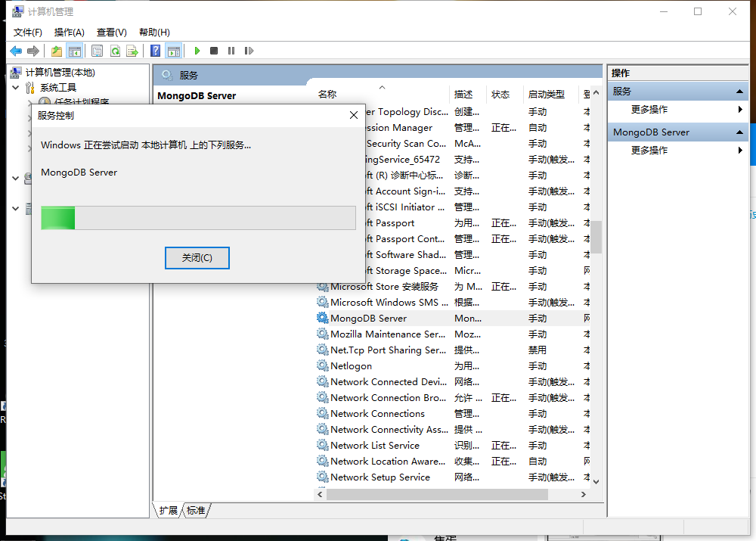
Task: Click the Back arrow in the toolbar
Action: [16, 51]
